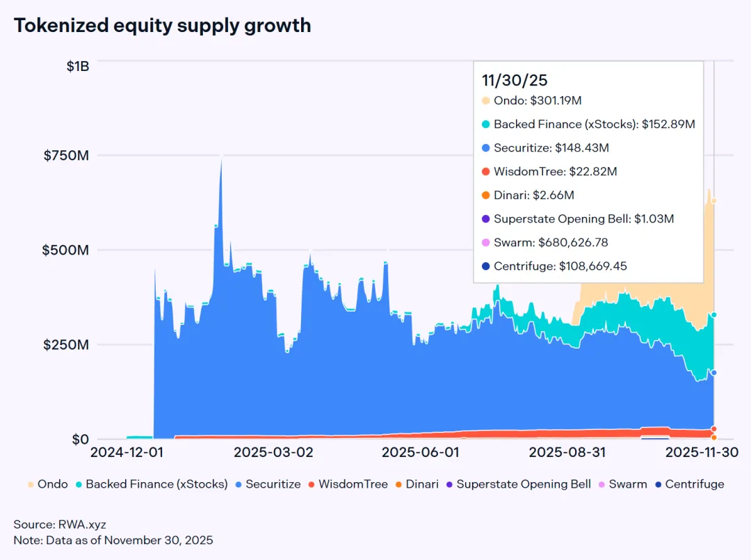Click the 2025-03-02 x-axis date label
Viewport: 751px width, 560px height.
tap(273, 452)
